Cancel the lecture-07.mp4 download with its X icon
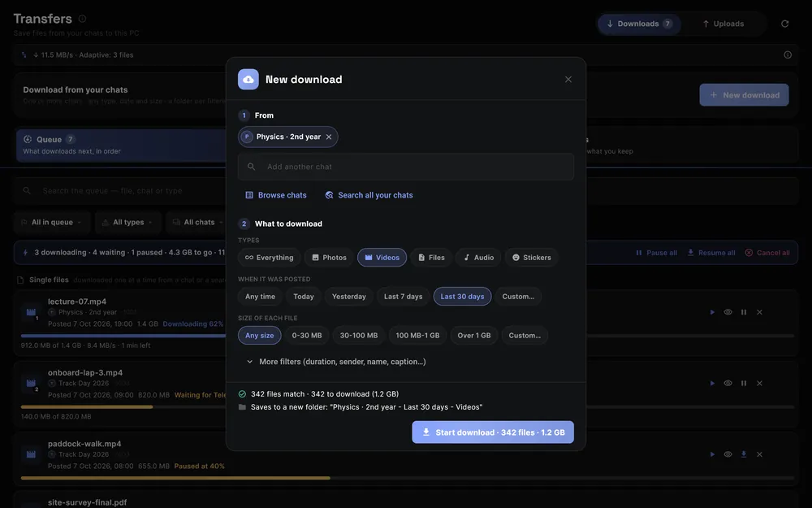The image size is (812, 508). tap(760, 312)
